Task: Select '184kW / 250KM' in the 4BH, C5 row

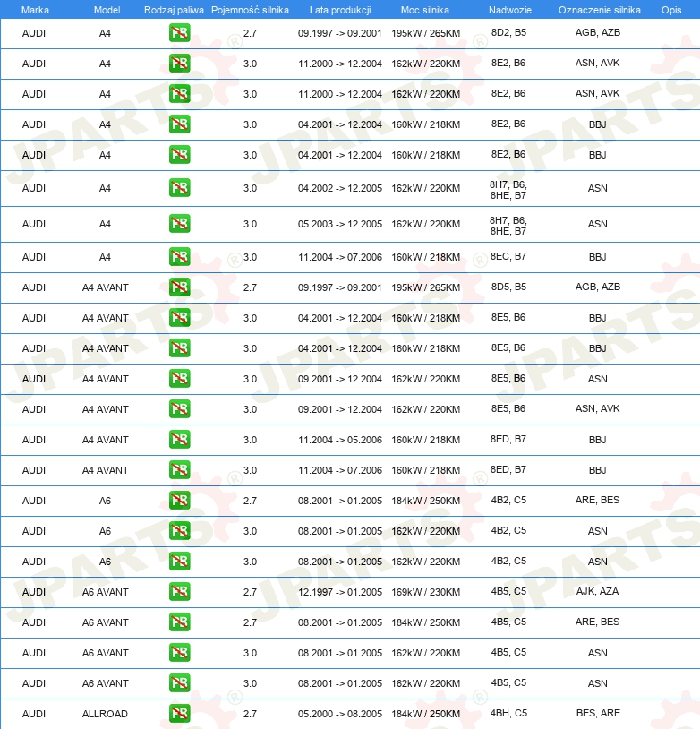Action: click(426, 714)
